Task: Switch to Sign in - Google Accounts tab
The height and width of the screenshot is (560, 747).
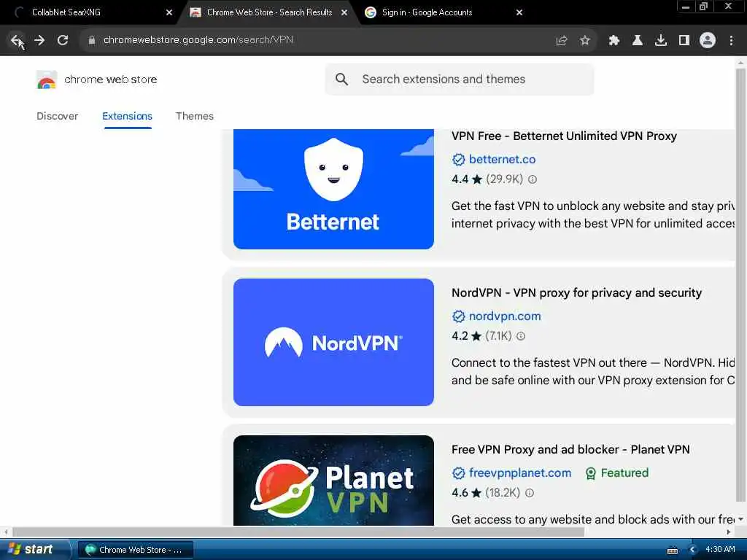Action: [x=443, y=12]
